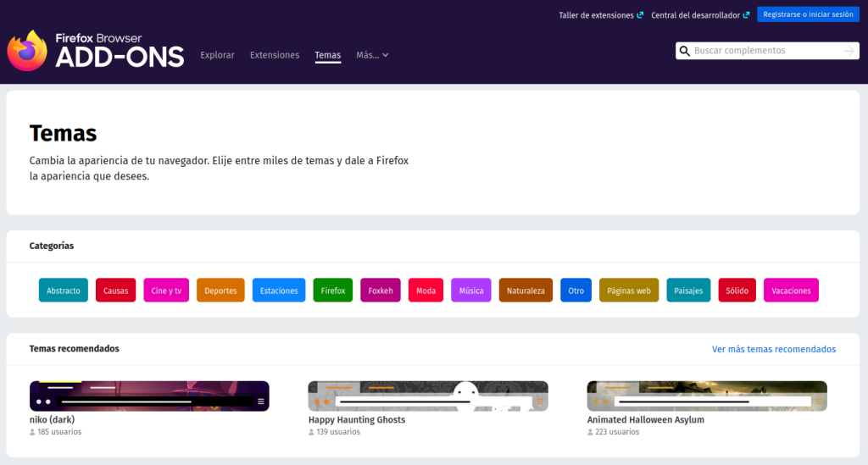Select the Deportes category
This screenshot has height=465, width=868.
pos(220,291)
